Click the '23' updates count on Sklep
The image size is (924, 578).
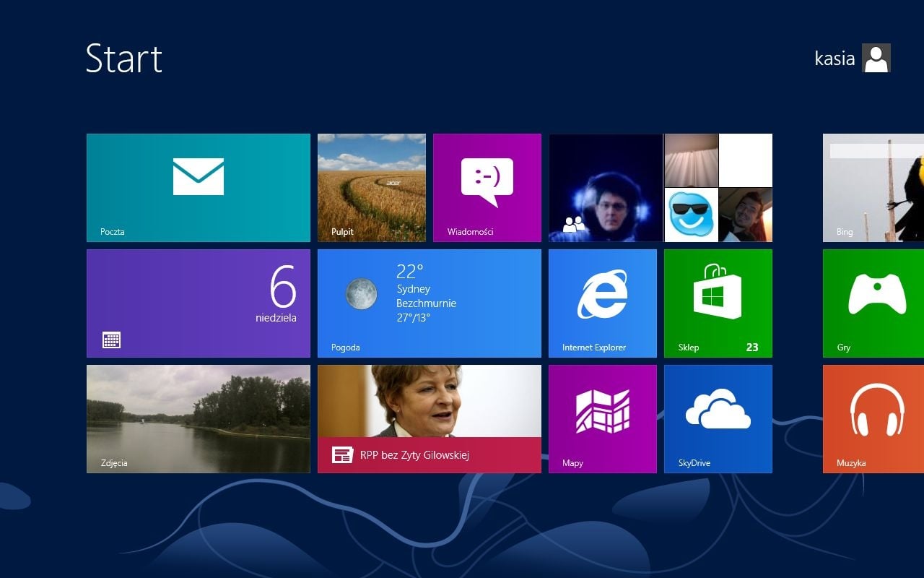coord(752,348)
